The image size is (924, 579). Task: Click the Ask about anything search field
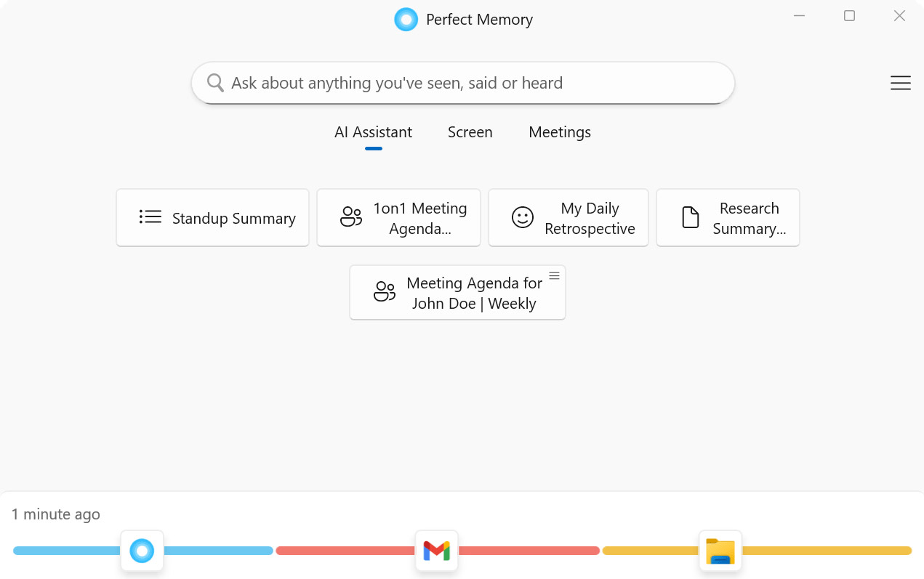(x=462, y=82)
